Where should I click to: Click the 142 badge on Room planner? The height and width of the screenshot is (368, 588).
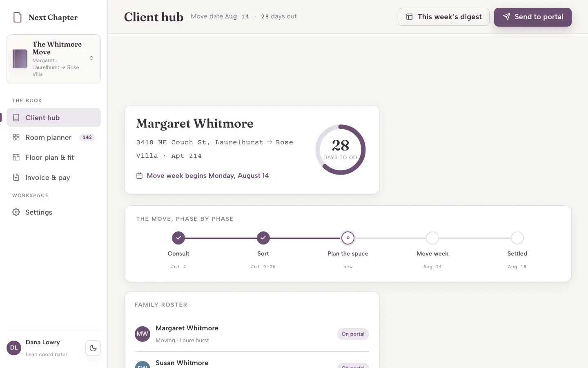pyautogui.click(x=87, y=137)
